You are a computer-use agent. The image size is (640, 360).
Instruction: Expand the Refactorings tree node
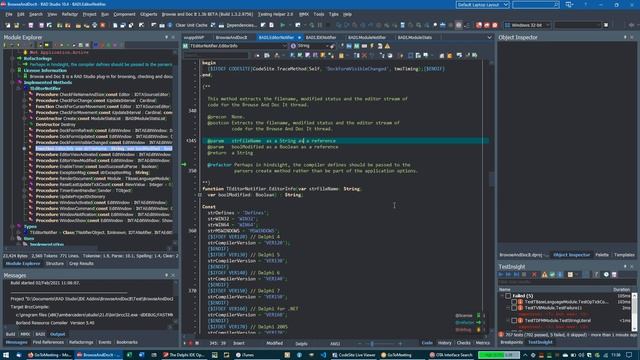click(12, 58)
